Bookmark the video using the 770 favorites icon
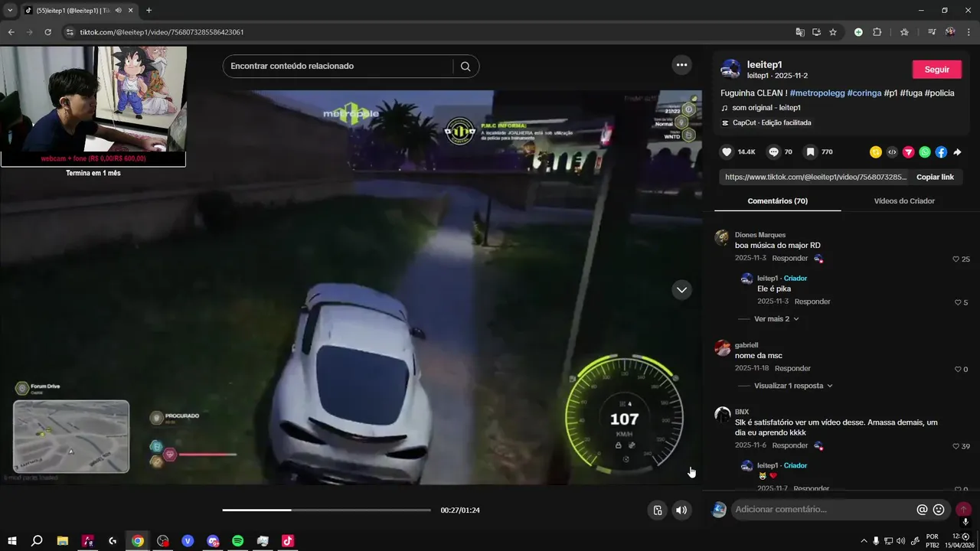This screenshot has width=980, height=551. (x=810, y=152)
